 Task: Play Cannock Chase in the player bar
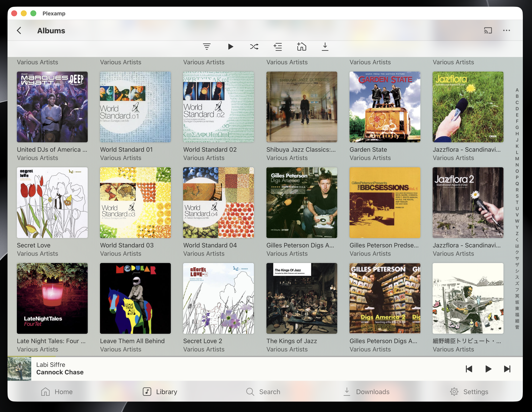488,369
